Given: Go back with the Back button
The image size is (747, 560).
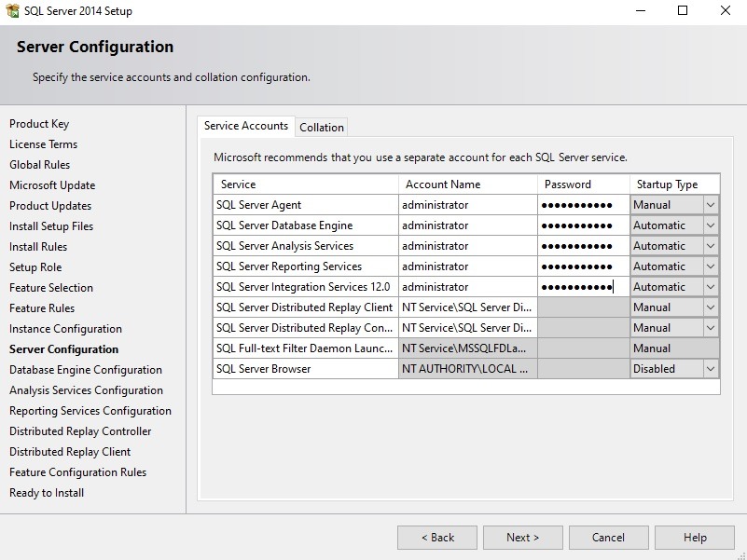Looking at the screenshot, I should 437,538.
